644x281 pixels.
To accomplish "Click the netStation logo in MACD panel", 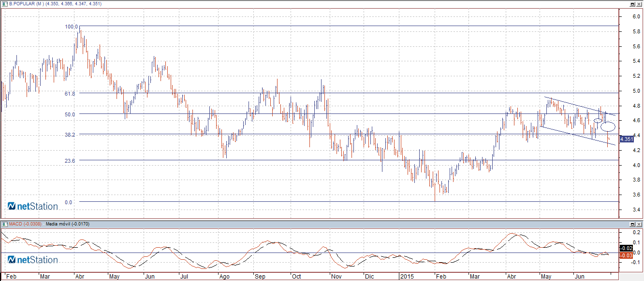I will pos(33,260).
